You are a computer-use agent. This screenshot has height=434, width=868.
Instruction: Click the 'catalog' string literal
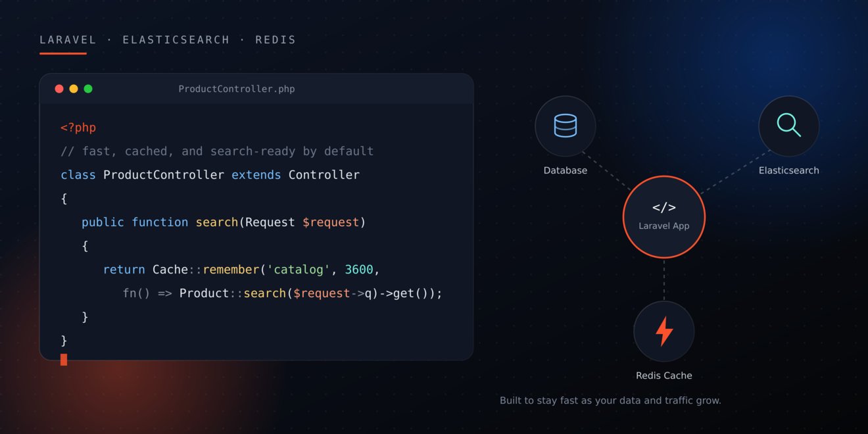pos(298,270)
